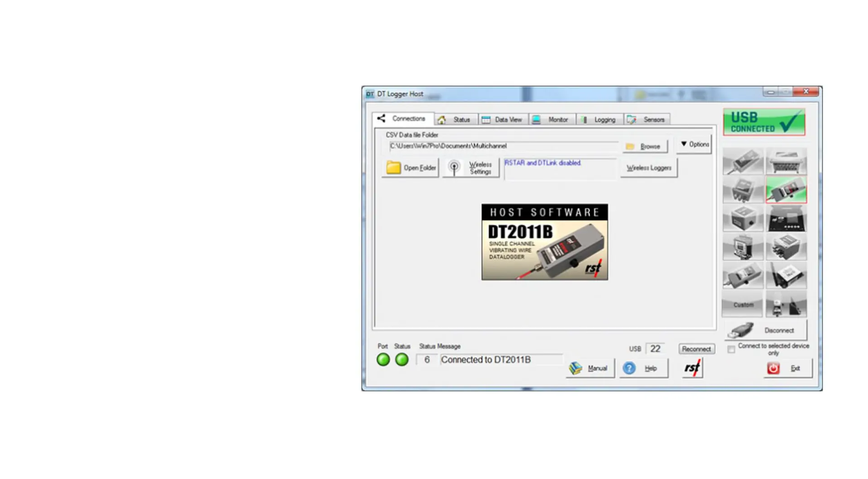This screenshot has height=479, width=868.
Task: Open Help
Action: tap(643, 368)
